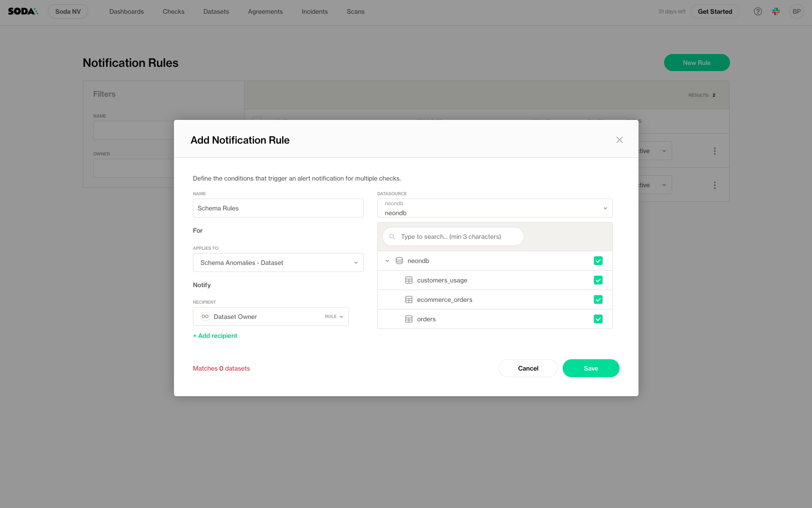Viewport: 812px width, 508px height.
Task: Click the customers_usage table icon
Action: pyautogui.click(x=409, y=280)
